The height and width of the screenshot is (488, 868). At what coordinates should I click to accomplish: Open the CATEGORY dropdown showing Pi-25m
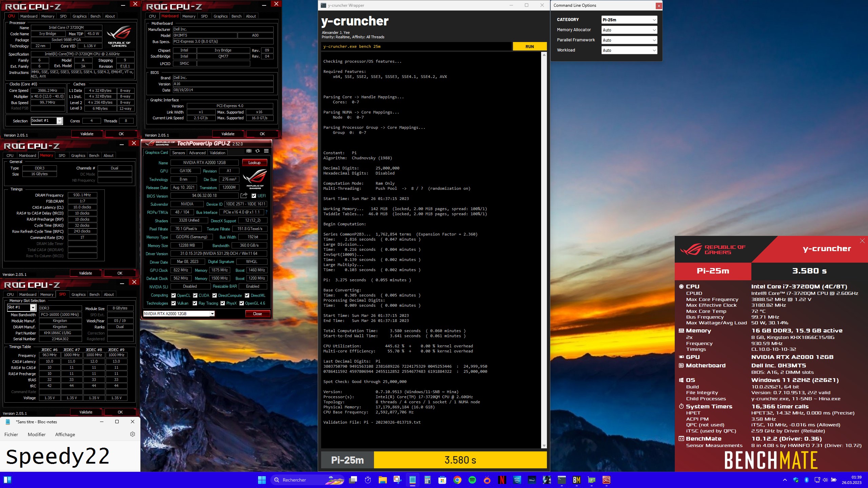629,20
